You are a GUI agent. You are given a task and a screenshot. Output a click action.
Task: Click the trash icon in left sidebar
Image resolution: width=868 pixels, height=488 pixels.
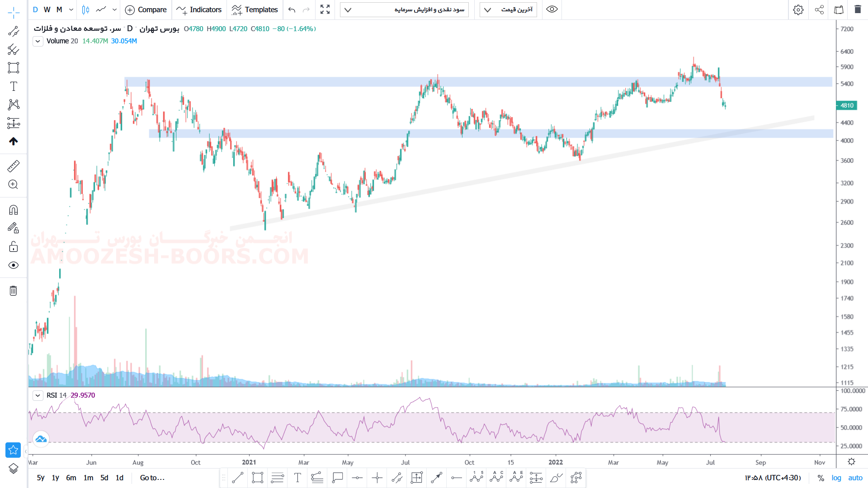point(14,291)
